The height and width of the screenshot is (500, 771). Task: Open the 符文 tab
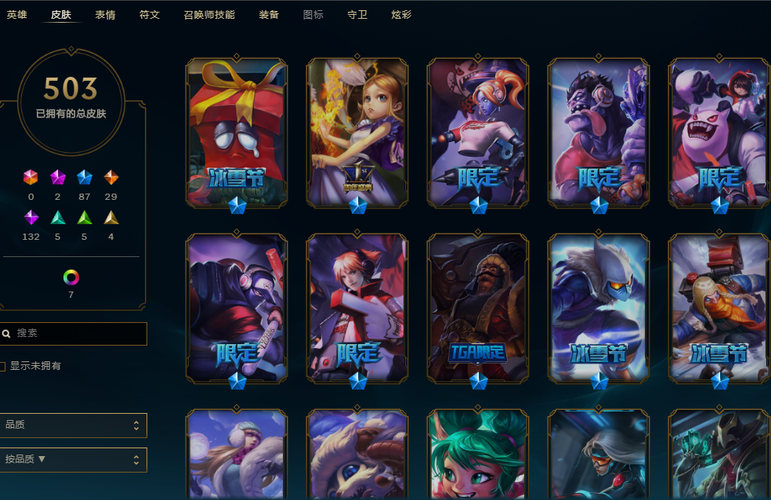pyautogui.click(x=149, y=15)
